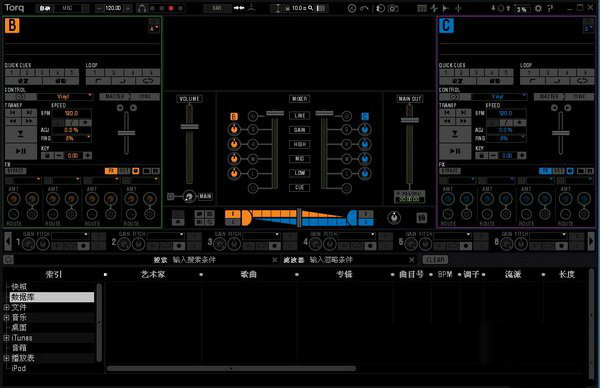Select 桌面 in the browser tree
The width and height of the screenshot is (600, 388).
pos(19,328)
